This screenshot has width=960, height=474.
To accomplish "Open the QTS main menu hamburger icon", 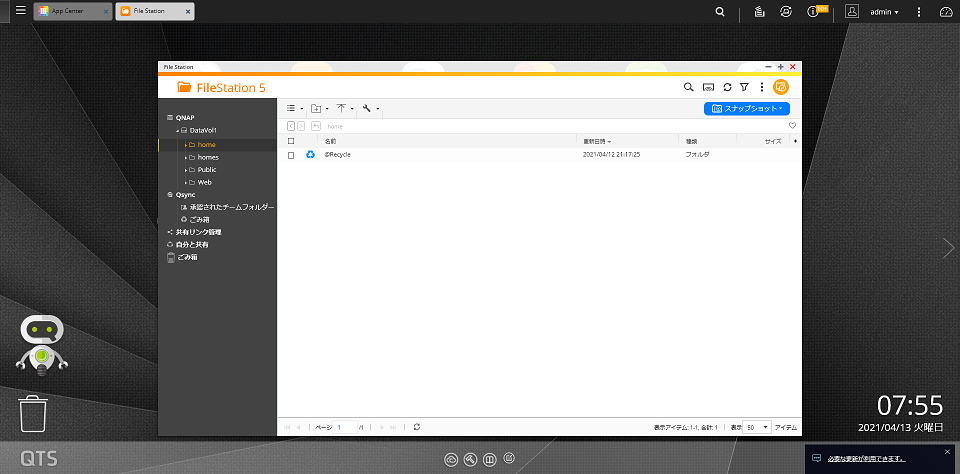I will click(21, 11).
